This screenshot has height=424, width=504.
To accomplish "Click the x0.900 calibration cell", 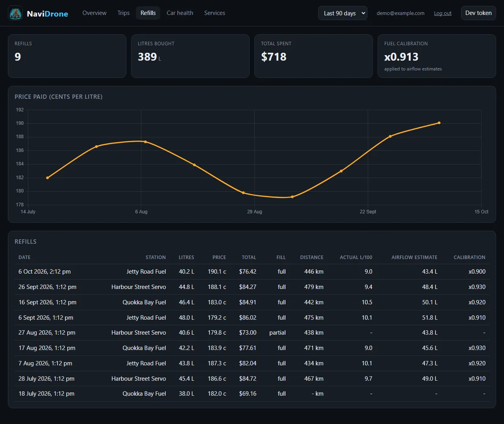I will (477, 272).
